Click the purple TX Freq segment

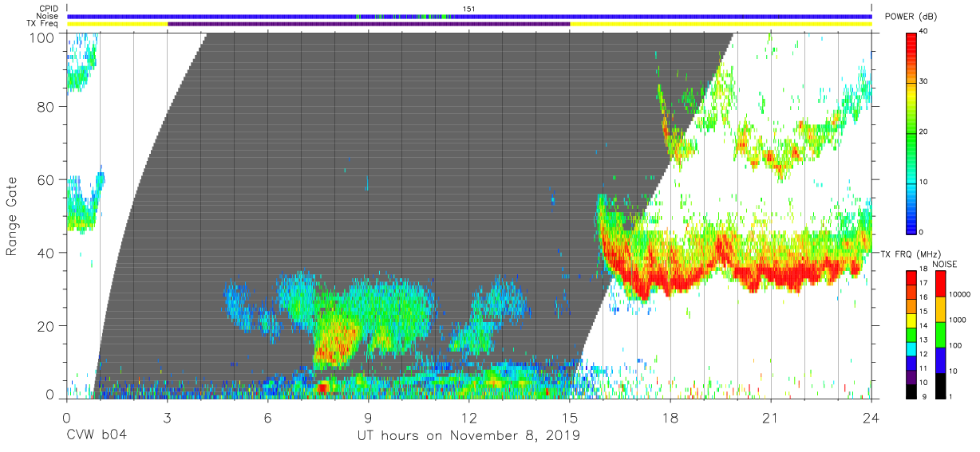[x=369, y=24]
